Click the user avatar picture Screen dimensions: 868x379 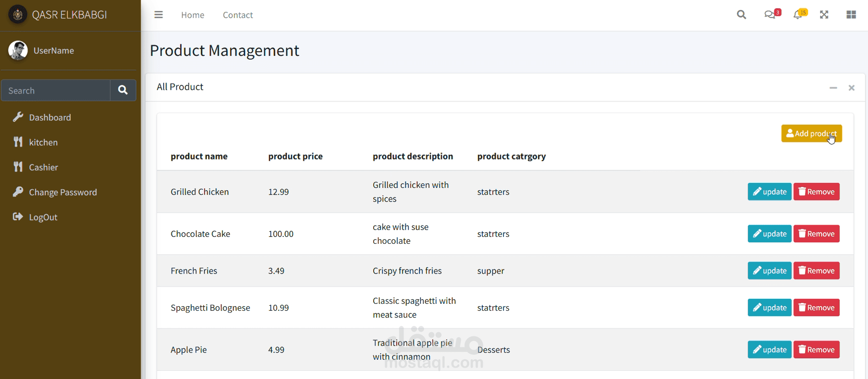pos(18,50)
